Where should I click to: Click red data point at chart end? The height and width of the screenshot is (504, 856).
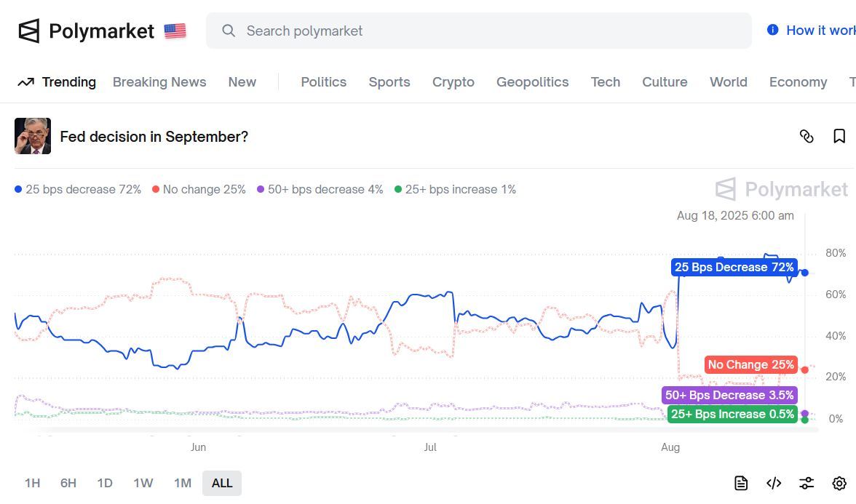click(805, 369)
